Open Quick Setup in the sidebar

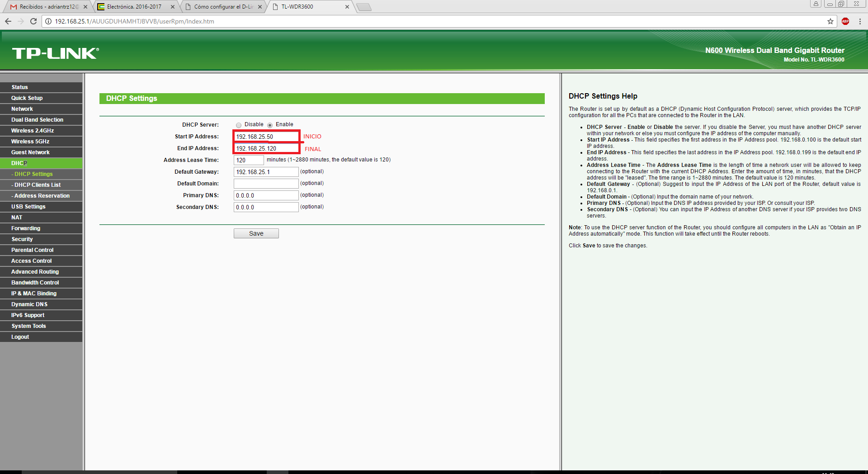[x=41, y=98]
